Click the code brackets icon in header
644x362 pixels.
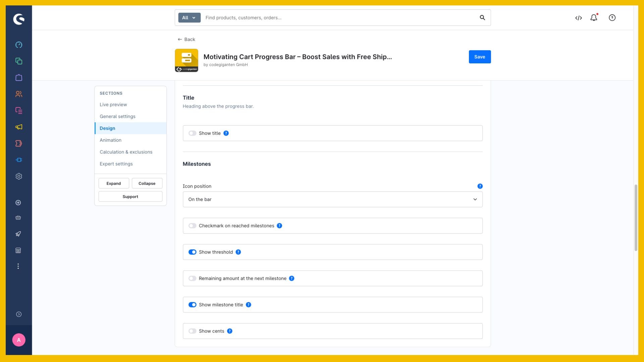click(579, 18)
